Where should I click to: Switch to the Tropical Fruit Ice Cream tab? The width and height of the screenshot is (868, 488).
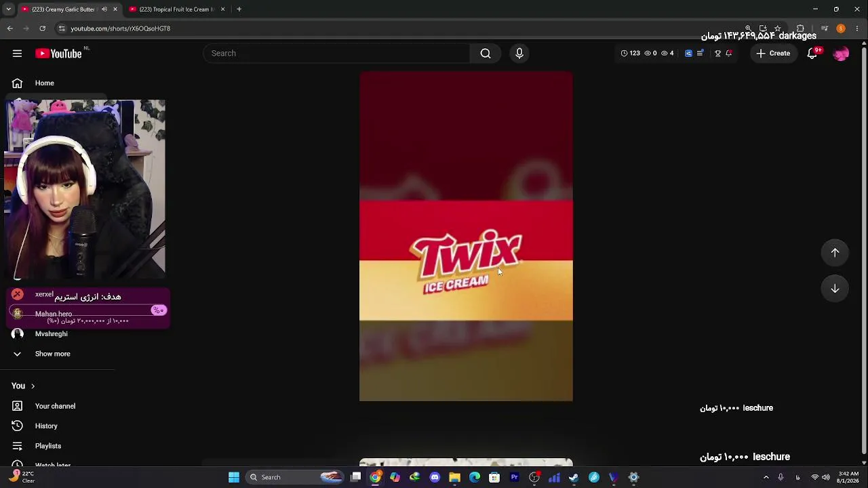point(176,9)
